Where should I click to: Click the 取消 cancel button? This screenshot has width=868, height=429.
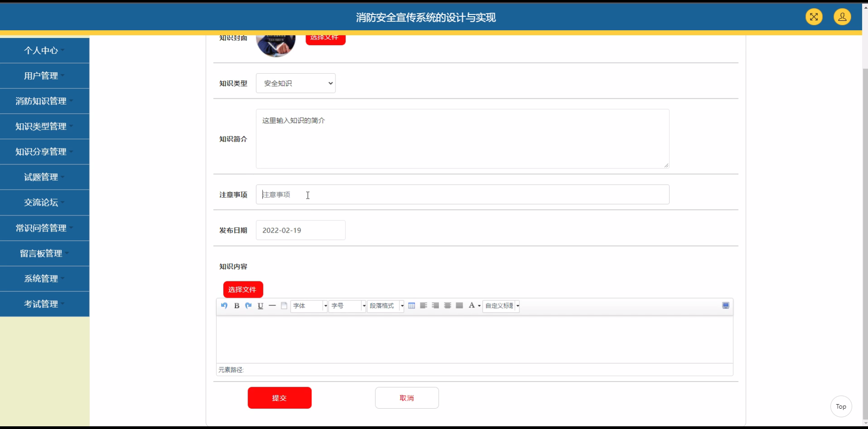coord(407,398)
